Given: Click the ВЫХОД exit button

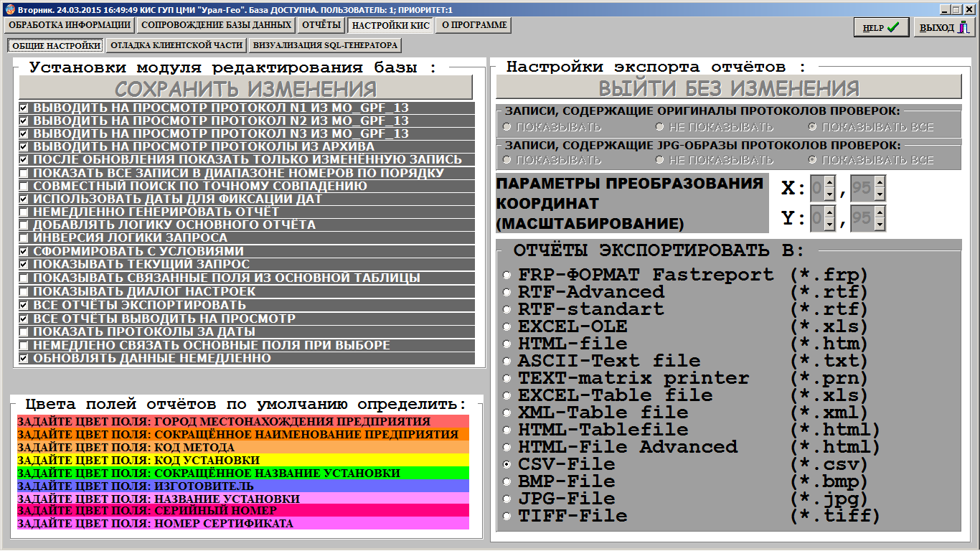Looking at the screenshot, I should pyautogui.click(x=943, y=27).
